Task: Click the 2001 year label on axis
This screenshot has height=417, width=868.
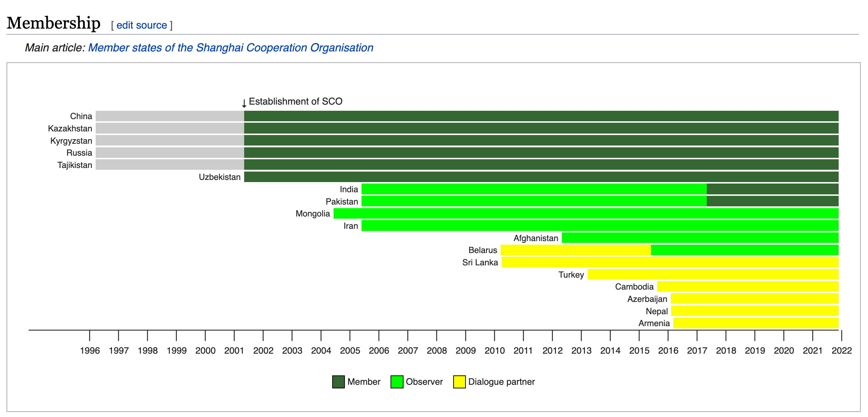Action: pos(234,350)
